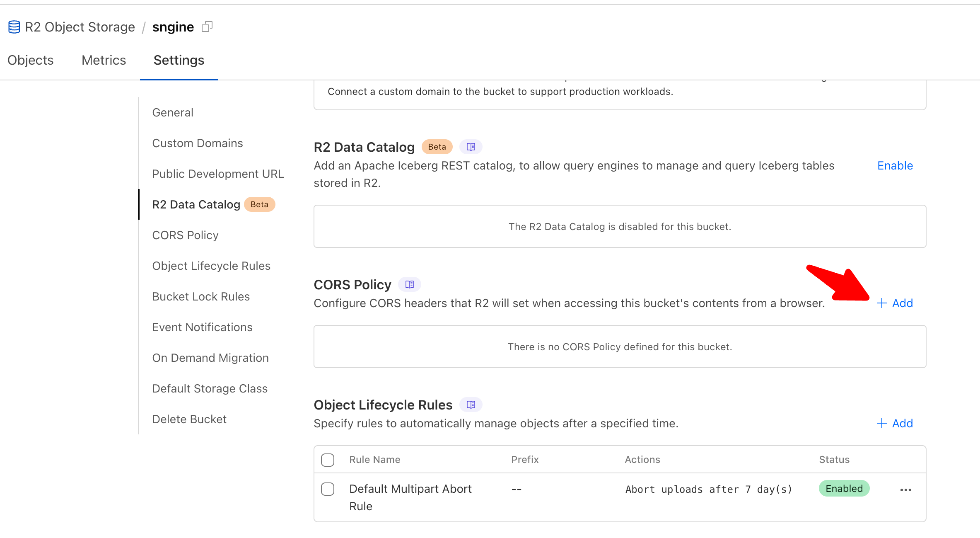Click the plus icon beside Lifecycle Rules Add
The width and height of the screenshot is (980, 538).
(882, 423)
